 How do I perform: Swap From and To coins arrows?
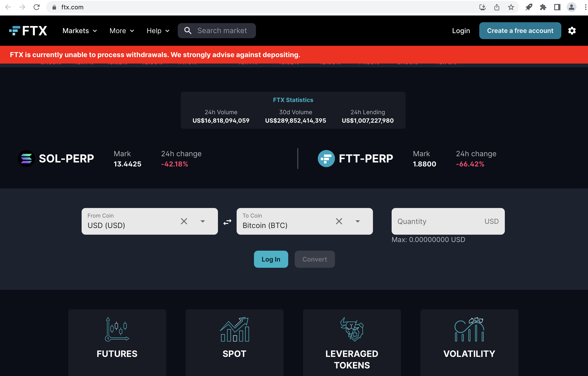click(x=227, y=222)
